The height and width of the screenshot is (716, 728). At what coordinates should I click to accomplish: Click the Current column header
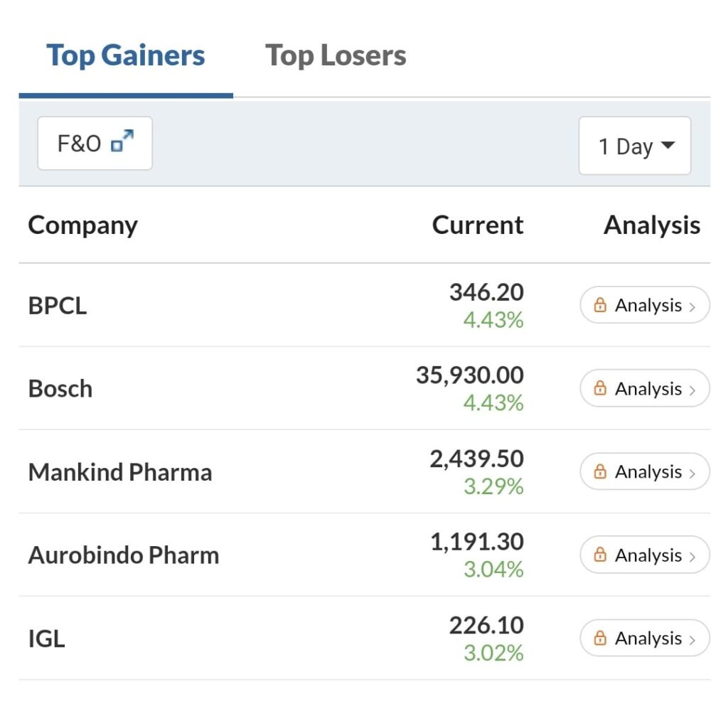click(x=478, y=225)
